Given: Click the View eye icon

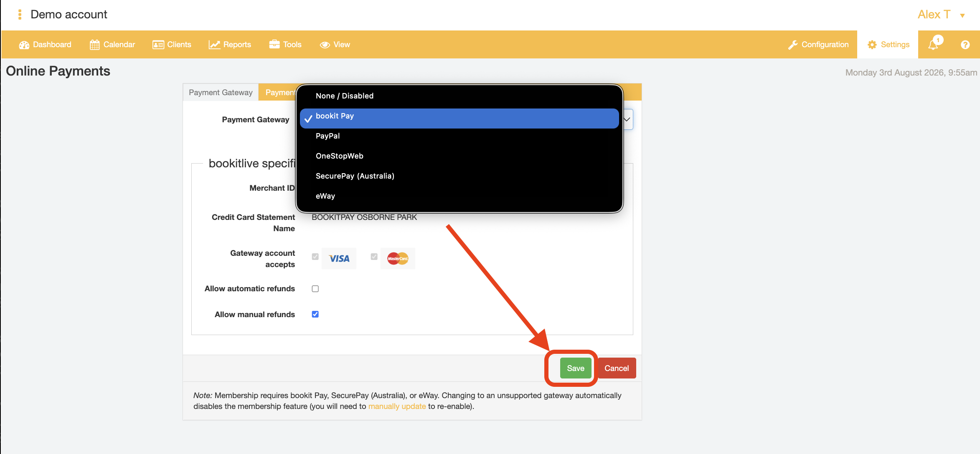Looking at the screenshot, I should coord(325,45).
